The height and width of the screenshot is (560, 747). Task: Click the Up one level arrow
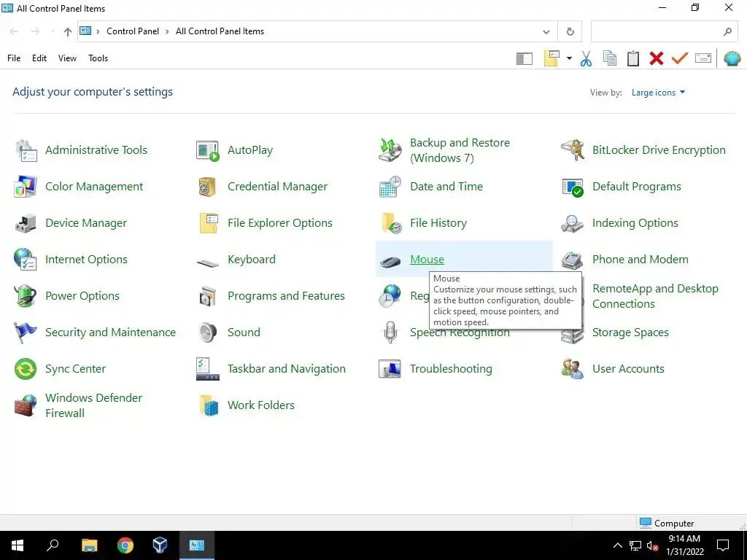(68, 32)
